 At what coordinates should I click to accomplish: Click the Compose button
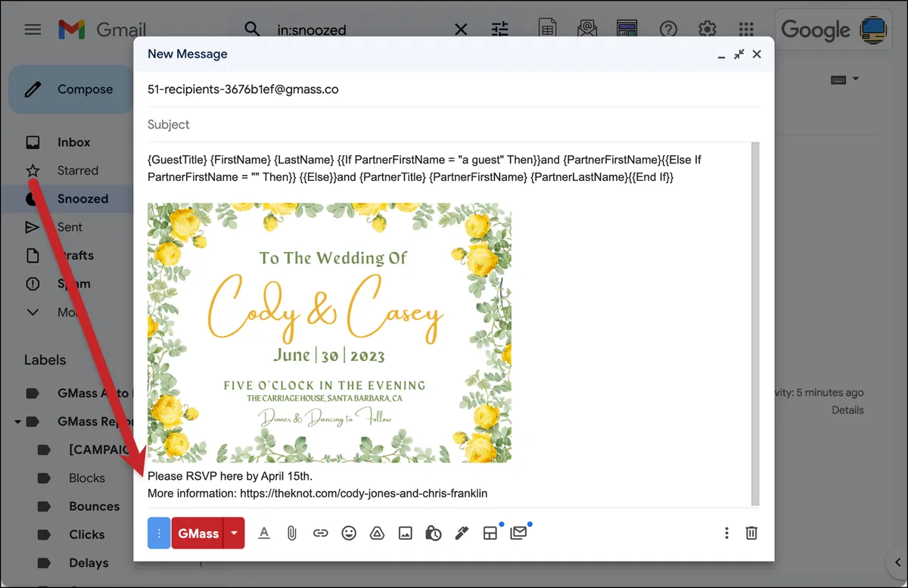[x=71, y=89]
